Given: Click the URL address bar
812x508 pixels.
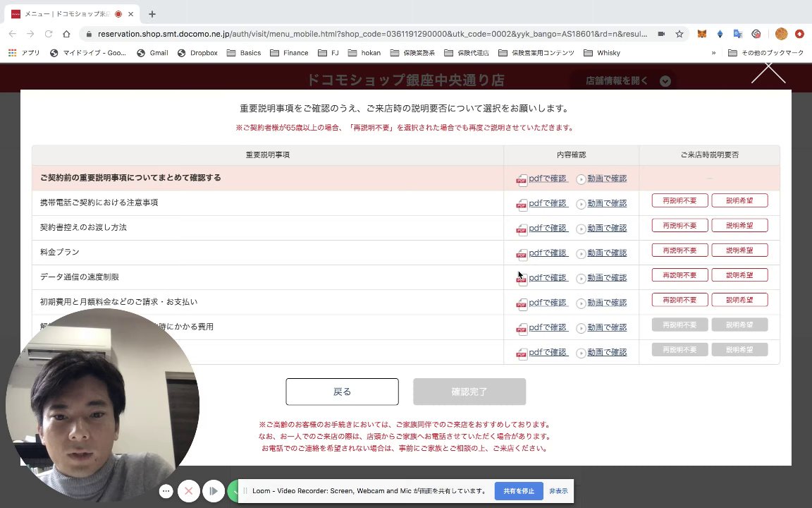Looking at the screenshot, I should 372,34.
